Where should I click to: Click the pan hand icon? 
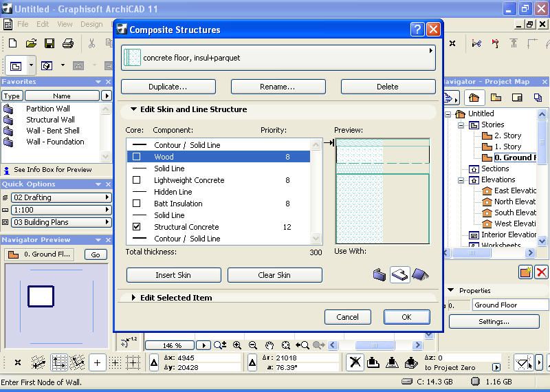click(x=269, y=345)
